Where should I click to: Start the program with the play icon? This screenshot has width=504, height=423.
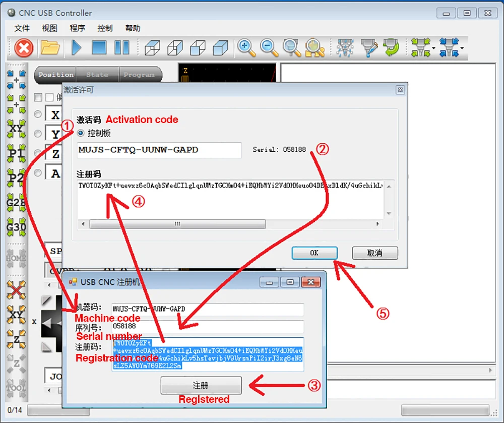pos(76,47)
